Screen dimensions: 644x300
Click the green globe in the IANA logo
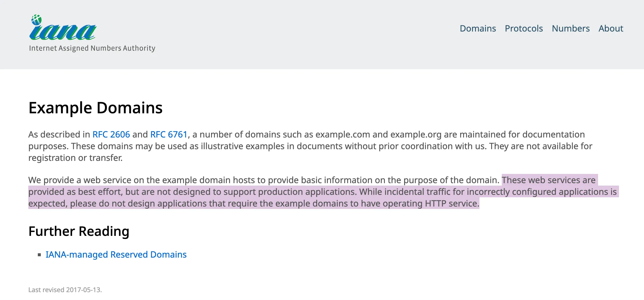pyautogui.click(x=37, y=20)
